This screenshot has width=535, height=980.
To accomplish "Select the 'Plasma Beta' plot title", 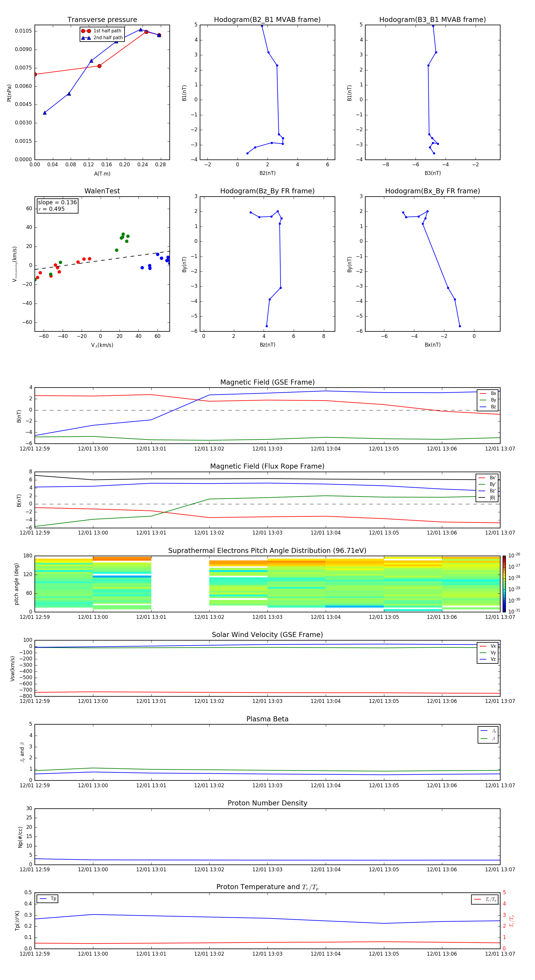I will pyautogui.click(x=267, y=719).
